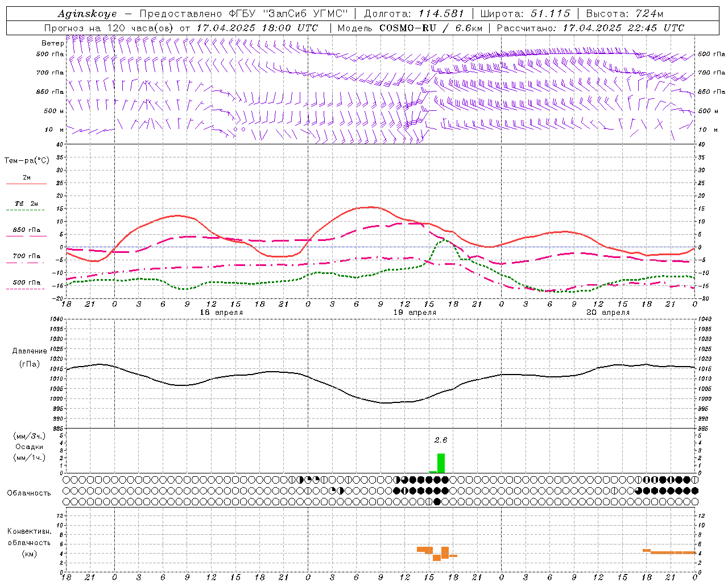Click the 2м temperature legend entry
This screenshot has width=728, height=582.
click(27, 178)
